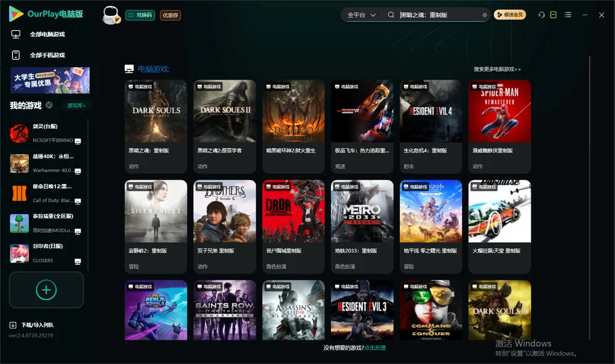
Task: Click the 电脑游戏 badge on Silent Hill 2 cover
Action: (x=140, y=187)
